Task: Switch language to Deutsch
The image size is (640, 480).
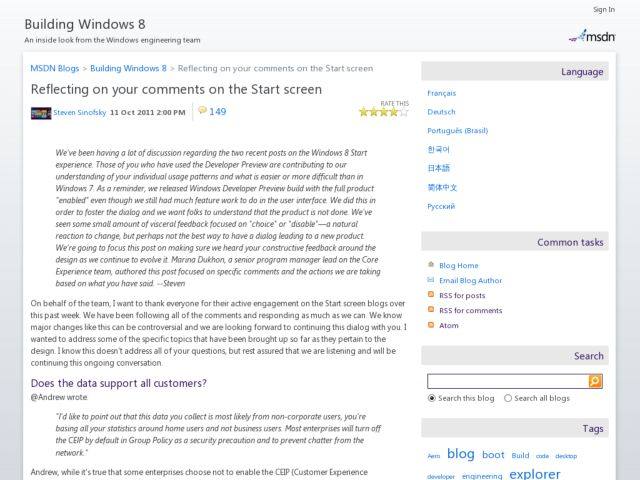Action: tap(441, 112)
